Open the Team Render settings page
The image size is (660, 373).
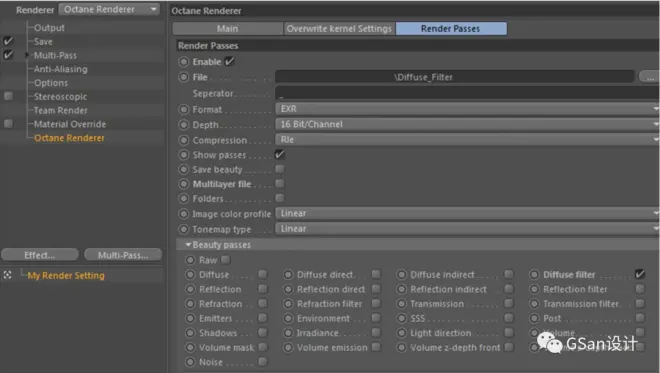[x=61, y=110]
